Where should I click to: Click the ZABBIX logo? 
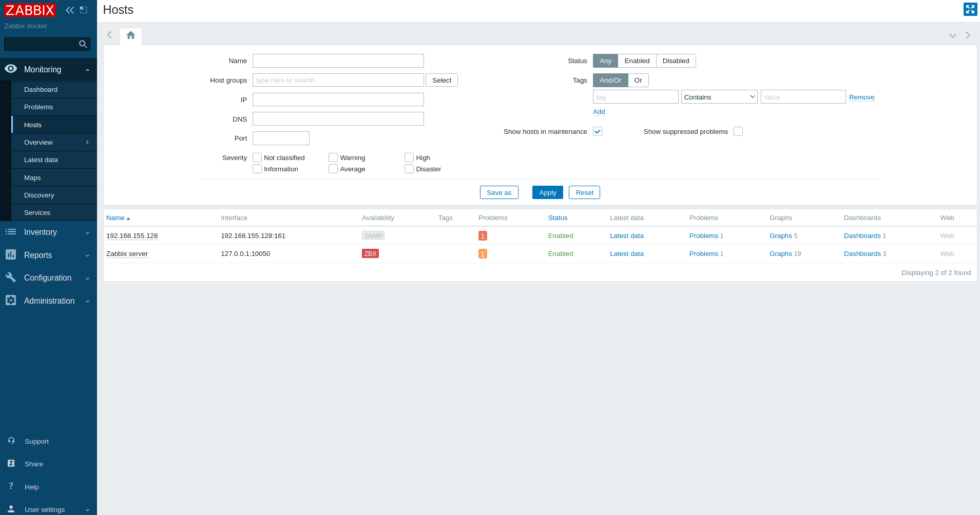coord(30,10)
